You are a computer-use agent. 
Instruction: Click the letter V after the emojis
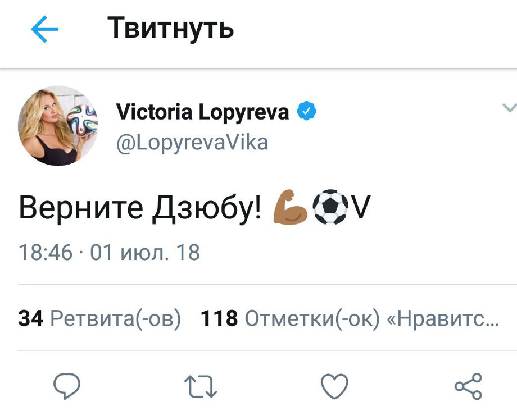[x=359, y=209]
